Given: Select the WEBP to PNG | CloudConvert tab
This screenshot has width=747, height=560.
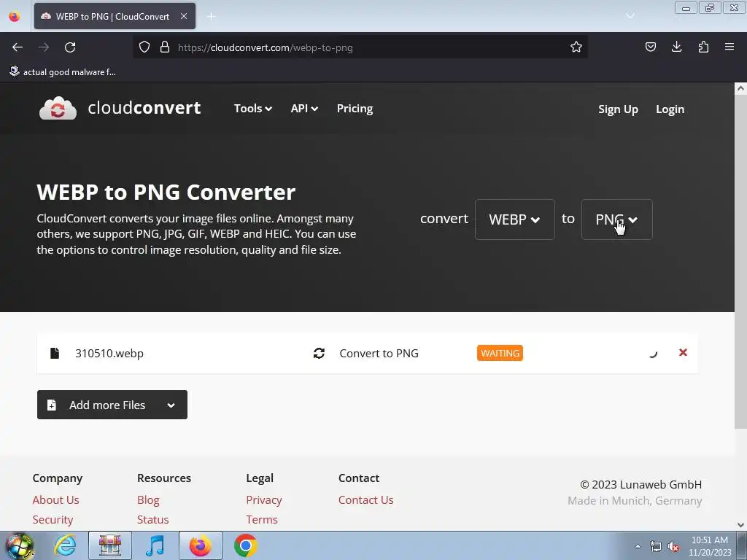Looking at the screenshot, I should click(115, 16).
